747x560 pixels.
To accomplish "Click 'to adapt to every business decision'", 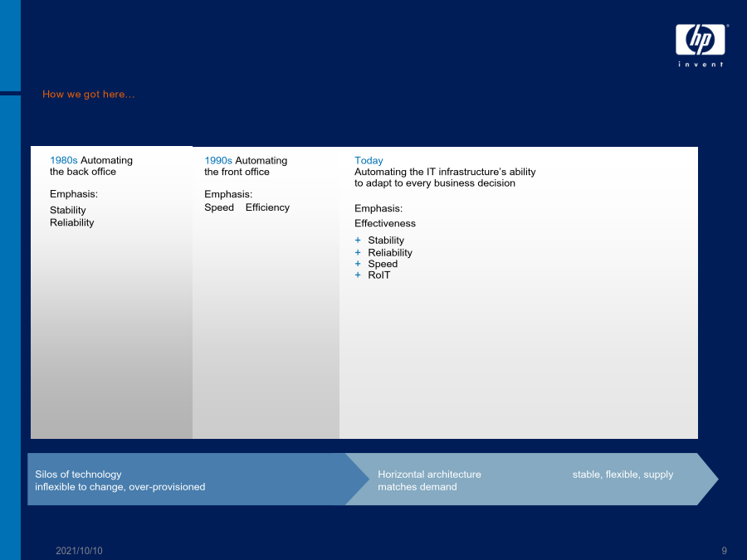I will pos(434,183).
